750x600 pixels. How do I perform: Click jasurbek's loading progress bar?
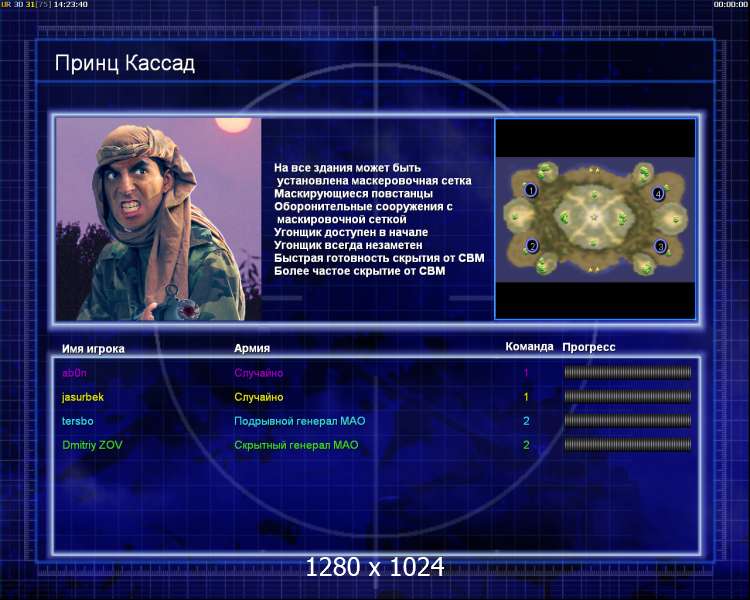627,397
